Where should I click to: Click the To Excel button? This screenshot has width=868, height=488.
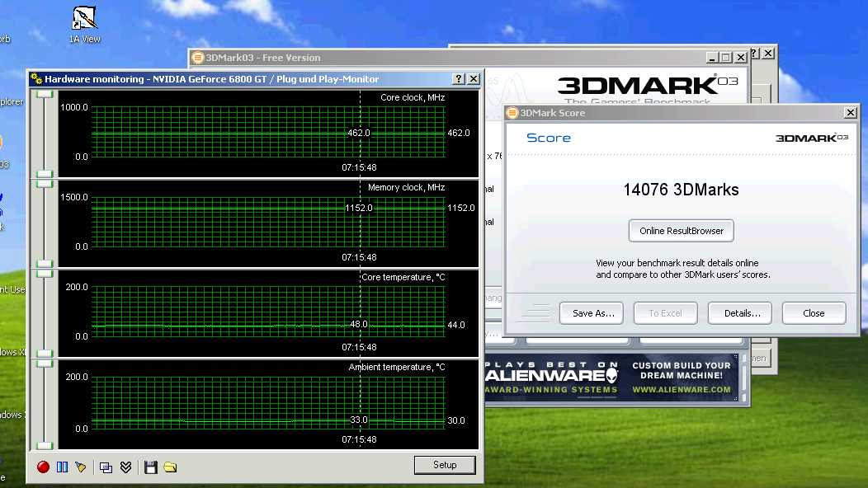(665, 313)
